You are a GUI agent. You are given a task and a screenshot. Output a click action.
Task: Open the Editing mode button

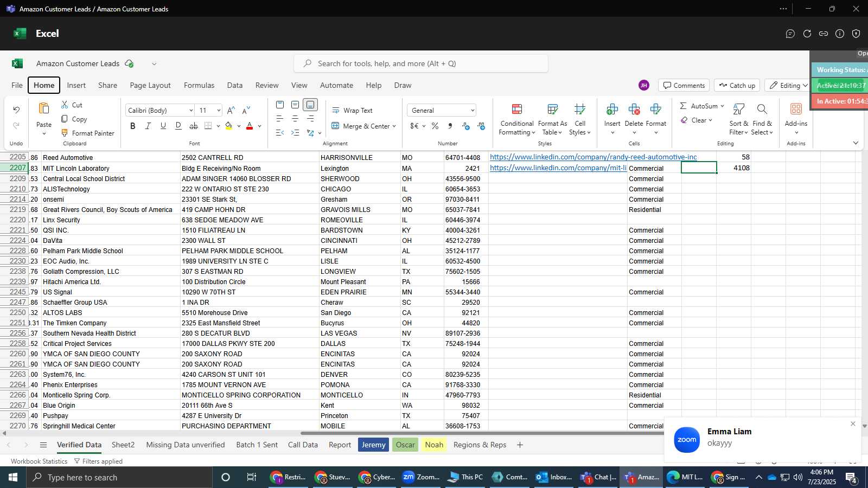tap(788, 85)
